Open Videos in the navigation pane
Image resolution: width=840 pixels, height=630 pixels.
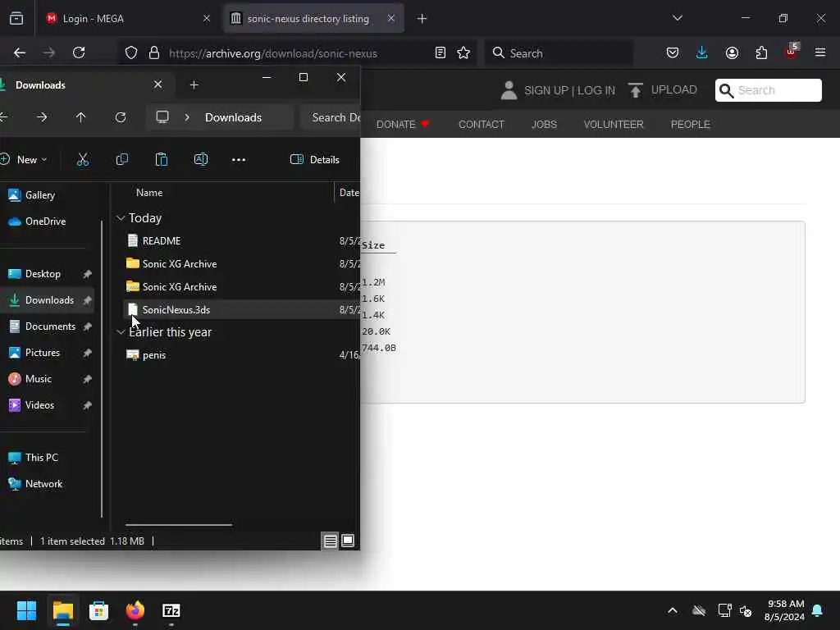[39, 405]
